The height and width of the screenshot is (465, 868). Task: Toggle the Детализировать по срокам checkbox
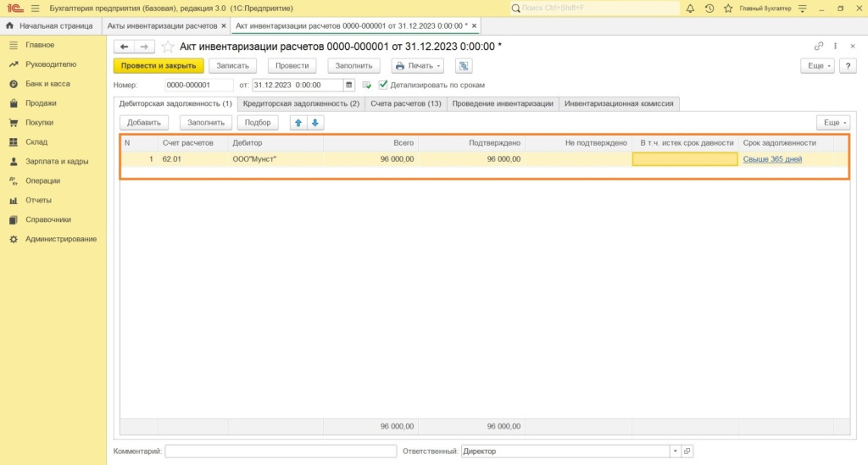point(383,85)
